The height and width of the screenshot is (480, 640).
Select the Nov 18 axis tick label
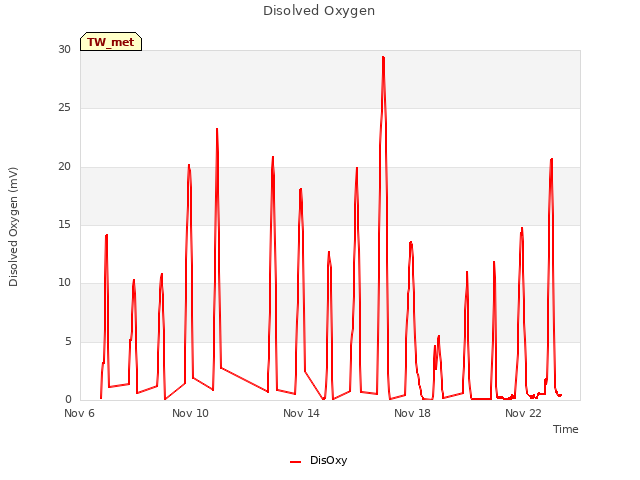click(412, 413)
